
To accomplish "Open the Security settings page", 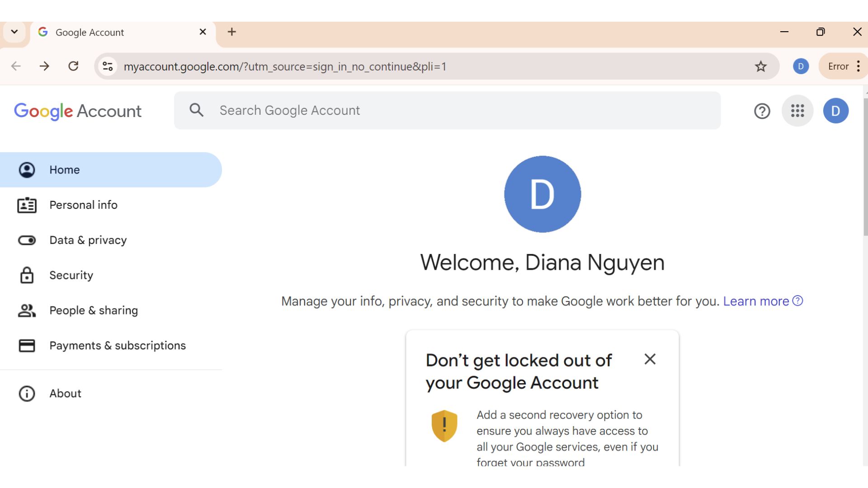I will coord(111,275).
